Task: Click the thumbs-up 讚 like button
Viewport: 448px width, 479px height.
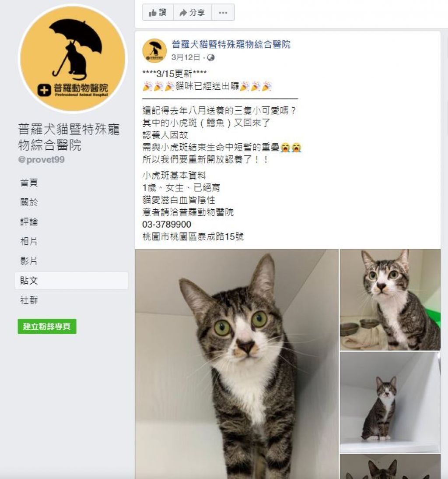Action: click(158, 13)
